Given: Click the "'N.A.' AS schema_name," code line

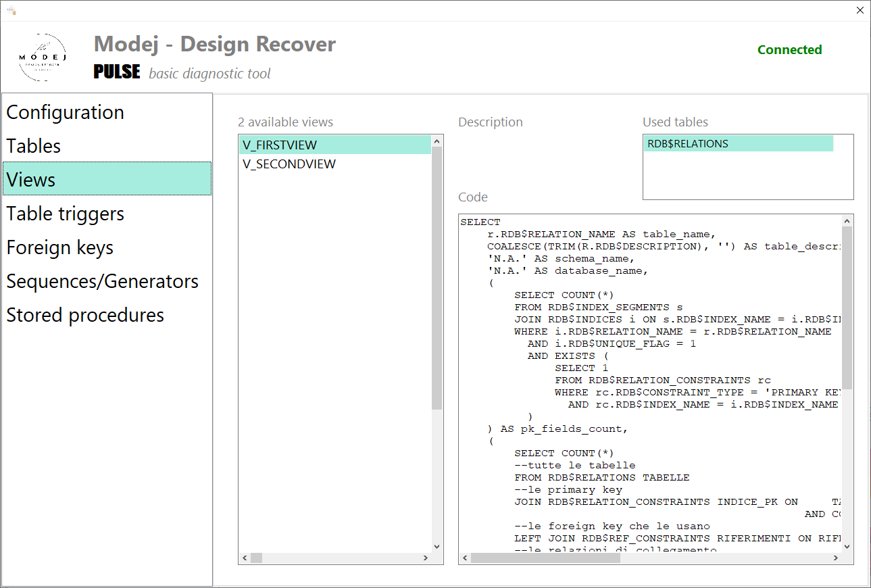Looking at the screenshot, I should coord(562,258).
